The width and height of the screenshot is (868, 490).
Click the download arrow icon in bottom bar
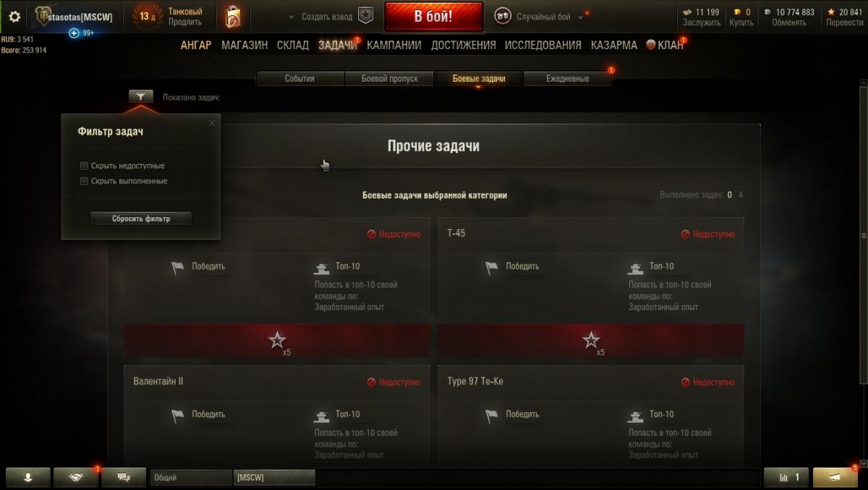[x=28, y=477]
